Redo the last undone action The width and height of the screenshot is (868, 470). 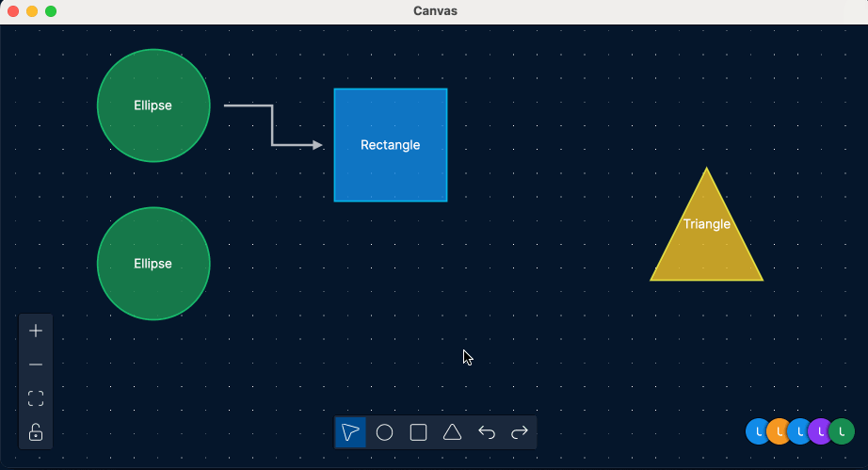[520, 432]
